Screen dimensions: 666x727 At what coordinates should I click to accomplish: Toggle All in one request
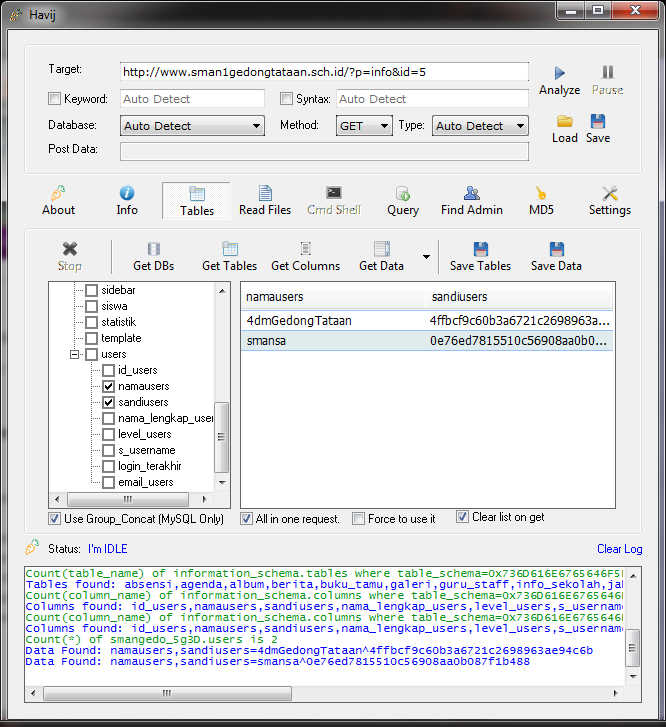pyautogui.click(x=247, y=519)
